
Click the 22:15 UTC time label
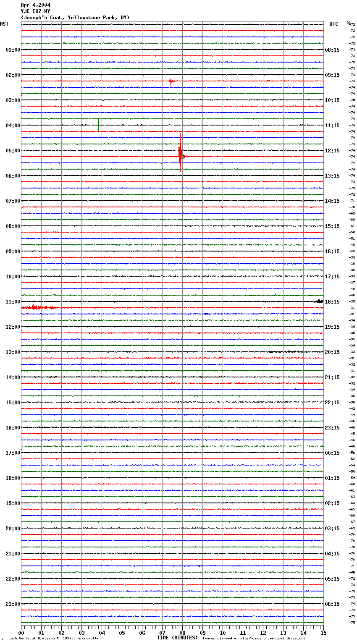[332, 403]
